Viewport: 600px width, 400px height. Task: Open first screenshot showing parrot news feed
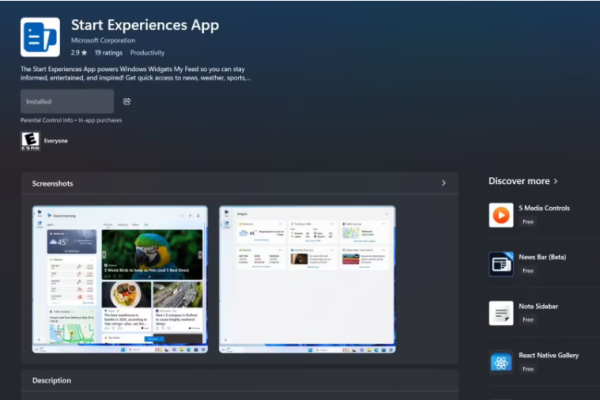[x=120, y=279]
